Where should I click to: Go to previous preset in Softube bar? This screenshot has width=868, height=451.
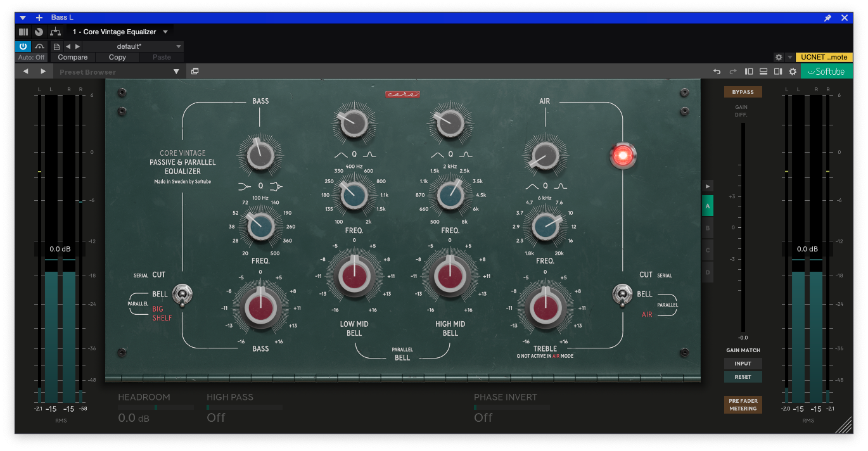[26, 72]
